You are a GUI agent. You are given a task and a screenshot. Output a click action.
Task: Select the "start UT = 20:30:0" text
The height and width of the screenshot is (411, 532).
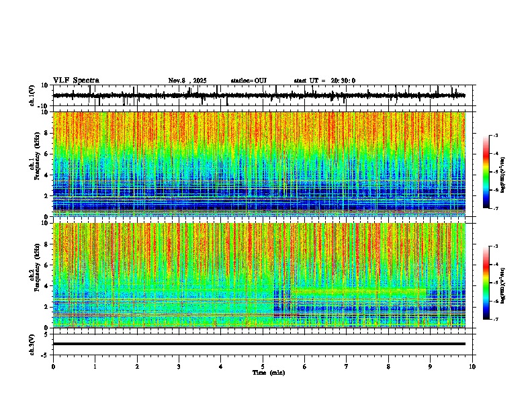[324, 81]
